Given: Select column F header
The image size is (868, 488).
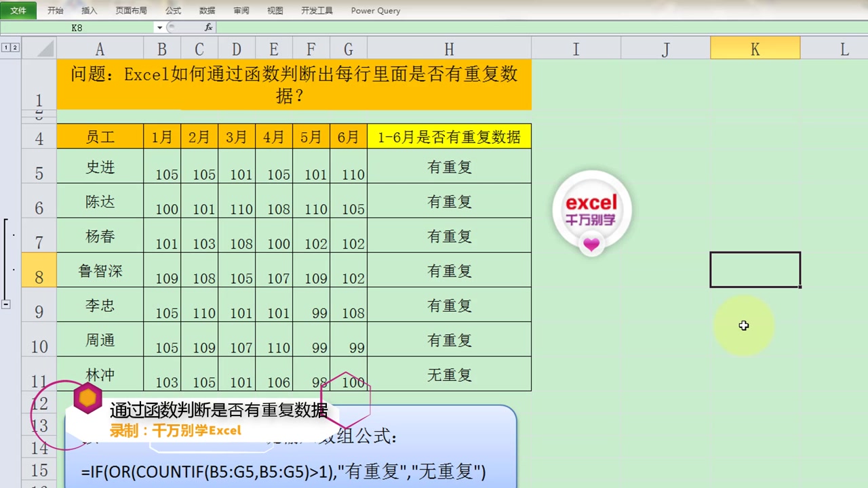Looking at the screenshot, I should click(x=311, y=49).
